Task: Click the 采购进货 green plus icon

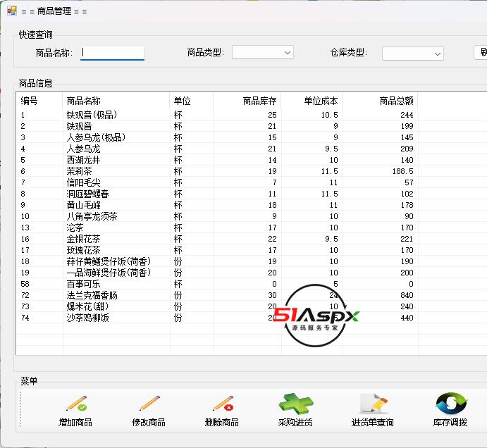Action: click(296, 404)
